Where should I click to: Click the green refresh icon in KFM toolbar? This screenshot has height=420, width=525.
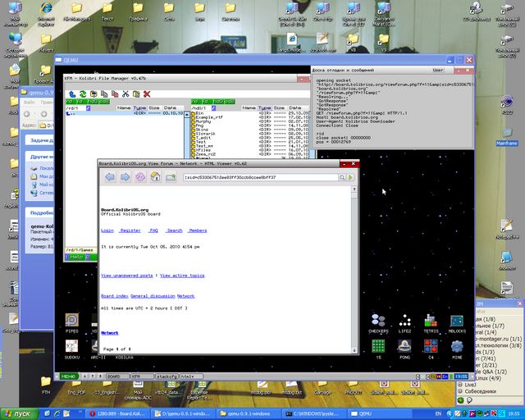83,94
